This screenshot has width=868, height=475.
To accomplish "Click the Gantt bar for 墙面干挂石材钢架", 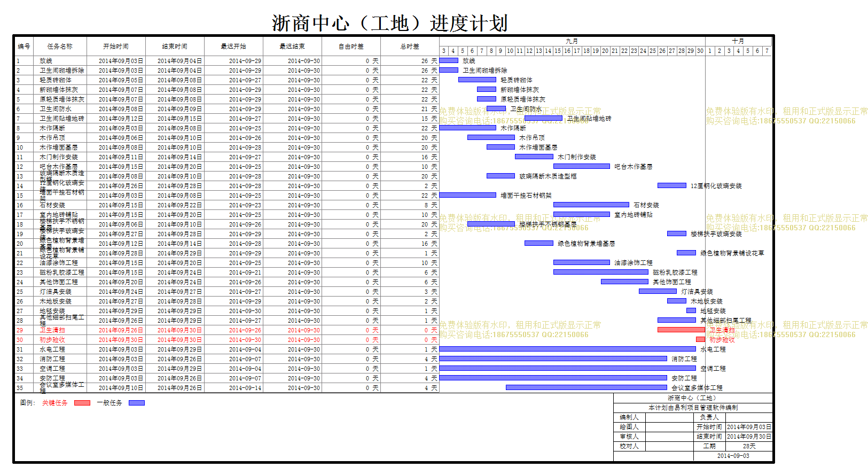I will pyautogui.click(x=467, y=195).
